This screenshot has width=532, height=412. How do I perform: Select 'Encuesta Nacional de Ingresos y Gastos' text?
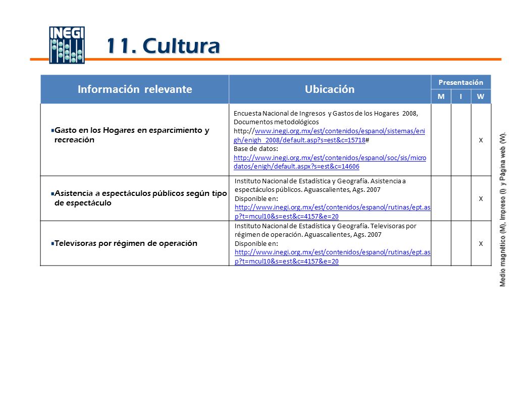coord(294,114)
